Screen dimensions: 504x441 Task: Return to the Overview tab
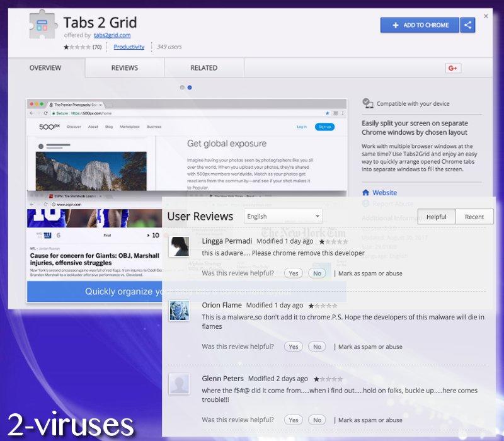tap(43, 67)
